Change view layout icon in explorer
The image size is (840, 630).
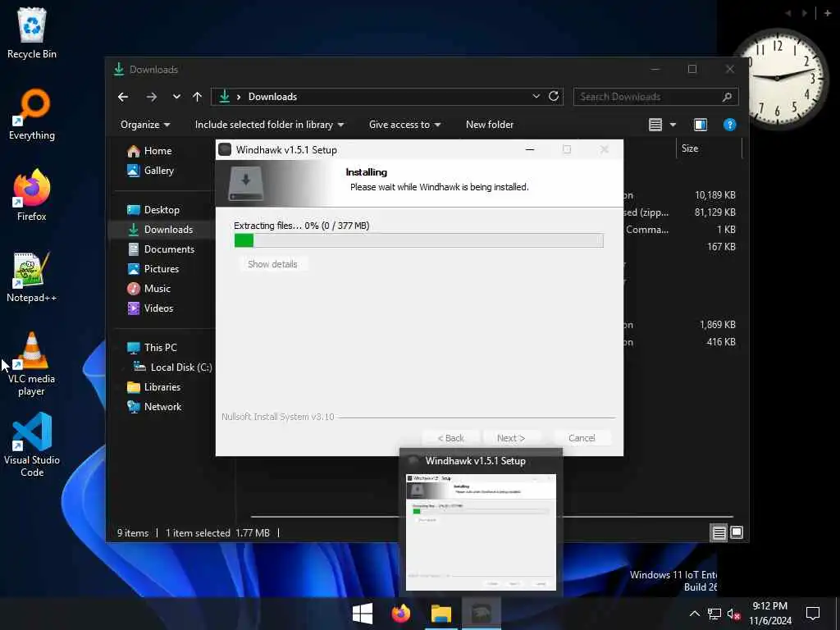point(655,125)
